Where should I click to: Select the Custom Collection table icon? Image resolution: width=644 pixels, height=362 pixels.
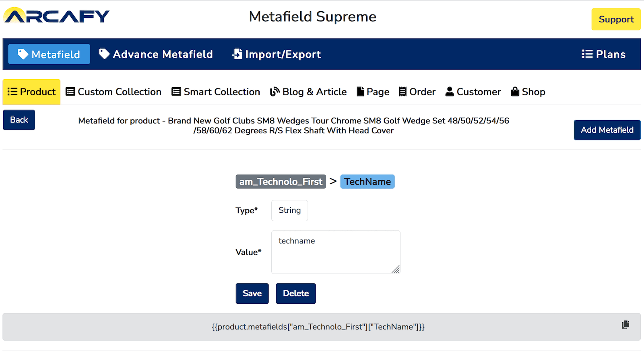(70, 92)
